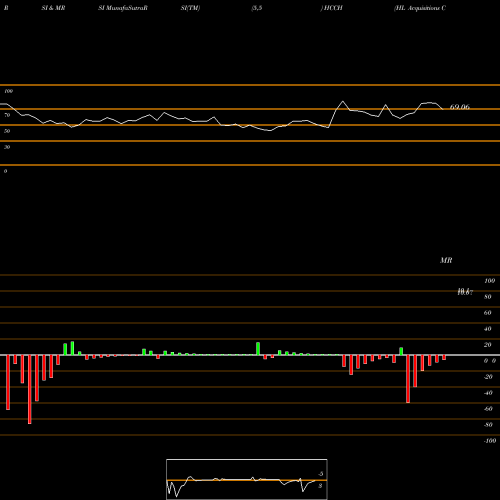
Task: Click the 'HCCH' ticker symbol text
Action: [333, 8]
